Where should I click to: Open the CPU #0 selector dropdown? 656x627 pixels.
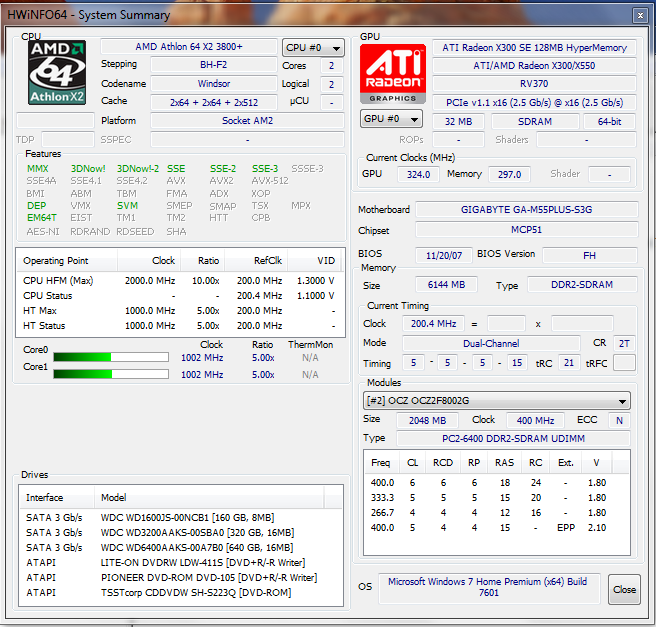click(313, 48)
